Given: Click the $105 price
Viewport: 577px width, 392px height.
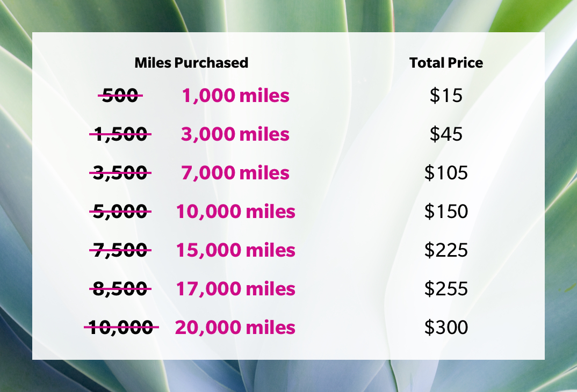Looking at the screenshot, I should (x=446, y=173).
